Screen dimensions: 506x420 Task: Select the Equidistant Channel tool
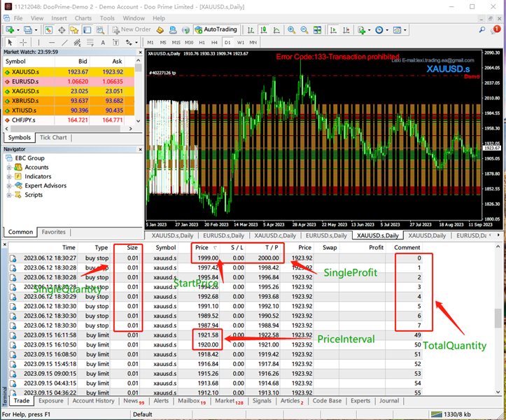77,42
